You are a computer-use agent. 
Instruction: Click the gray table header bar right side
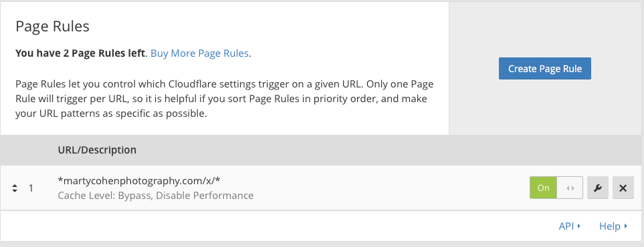tap(493, 150)
